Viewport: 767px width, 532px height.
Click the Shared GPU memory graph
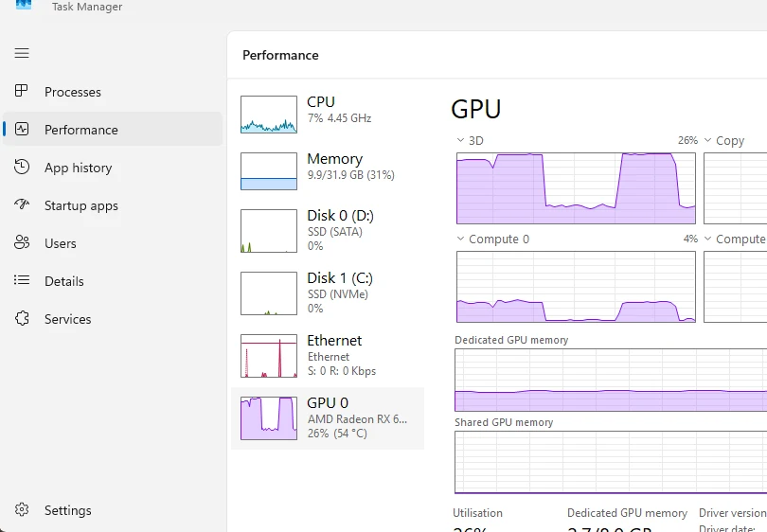point(611,462)
